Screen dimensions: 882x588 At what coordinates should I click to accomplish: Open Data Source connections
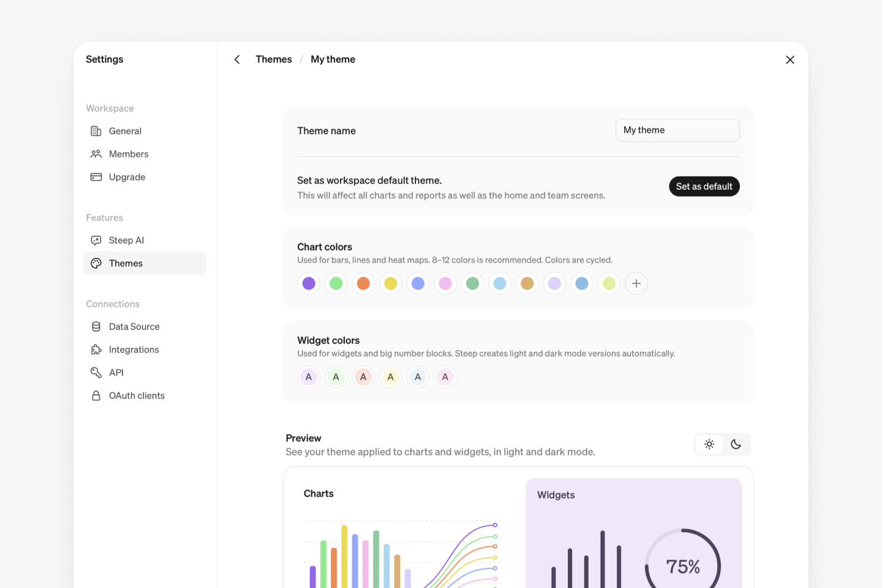pos(145,326)
